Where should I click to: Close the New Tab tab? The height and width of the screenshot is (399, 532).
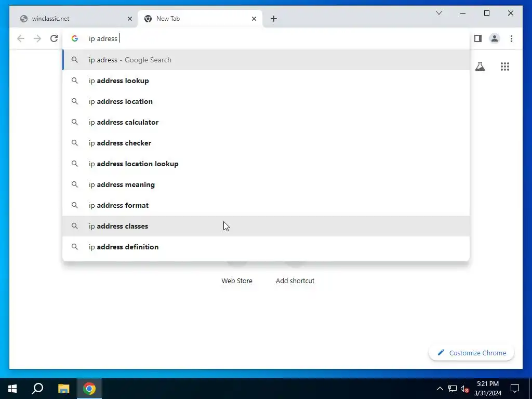pyautogui.click(x=254, y=19)
